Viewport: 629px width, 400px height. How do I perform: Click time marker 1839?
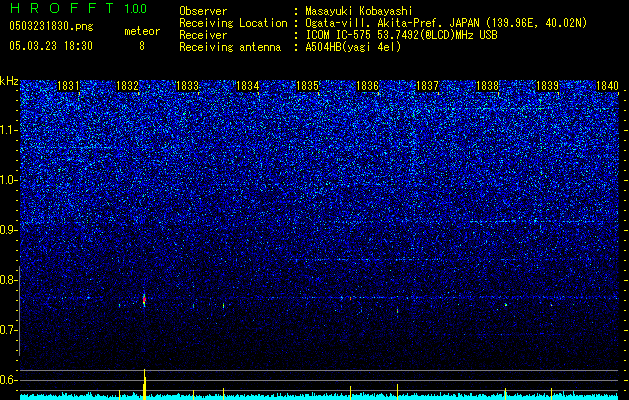(x=548, y=86)
